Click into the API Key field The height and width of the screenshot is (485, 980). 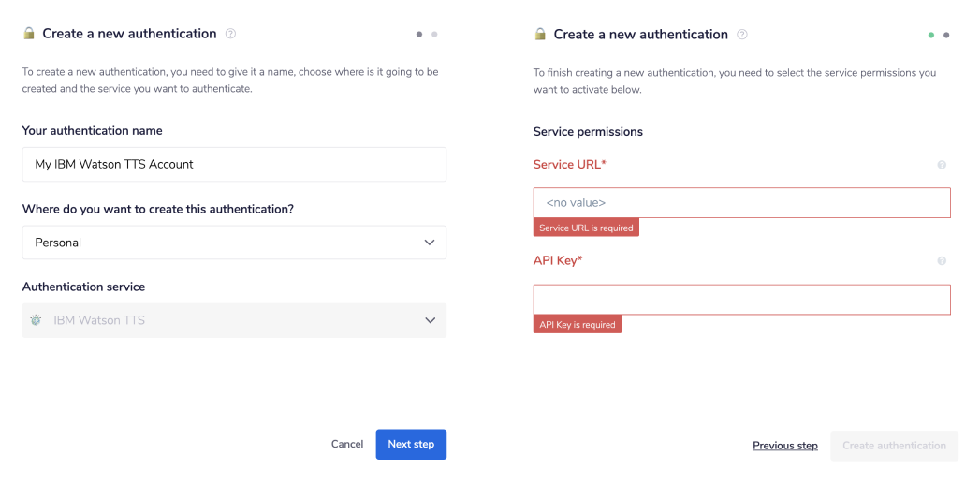pos(741,300)
